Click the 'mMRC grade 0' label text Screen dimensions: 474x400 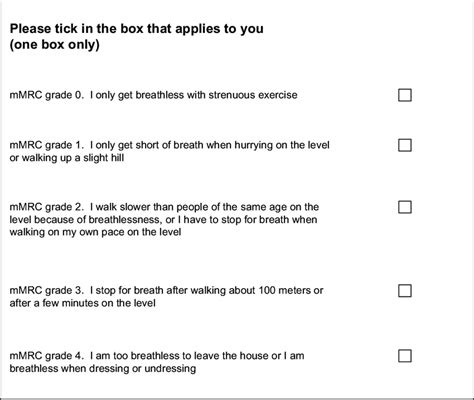coord(47,95)
